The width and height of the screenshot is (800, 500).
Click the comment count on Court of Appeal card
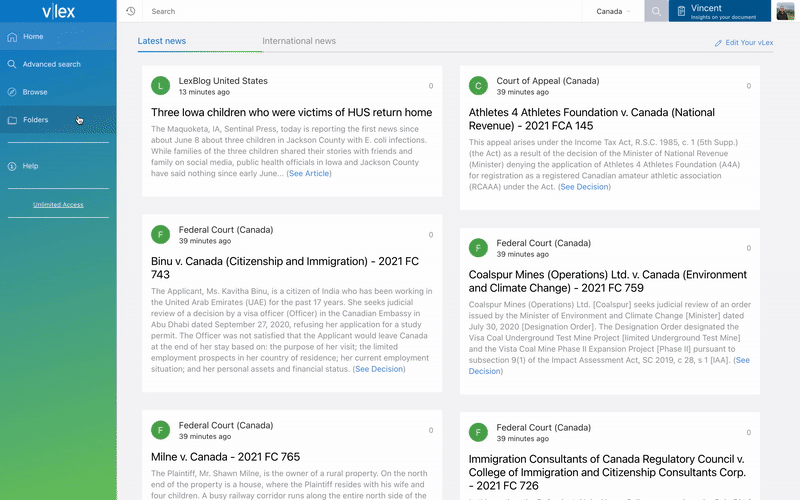(x=748, y=86)
